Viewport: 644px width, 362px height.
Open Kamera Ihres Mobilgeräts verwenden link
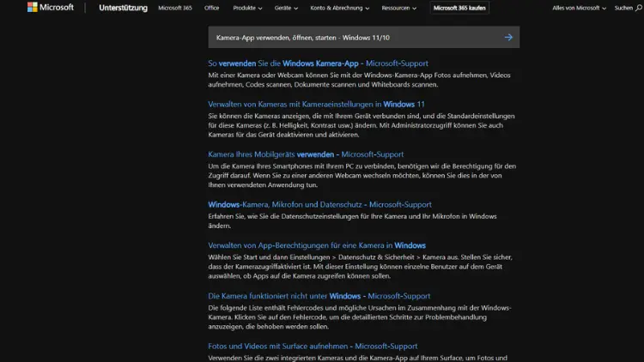(306, 154)
